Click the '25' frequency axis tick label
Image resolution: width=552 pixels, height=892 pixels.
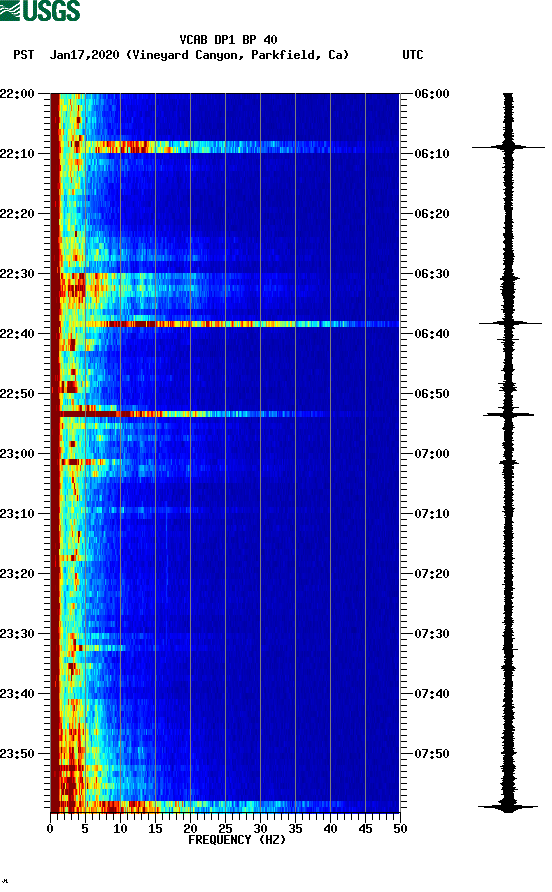click(x=225, y=829)
